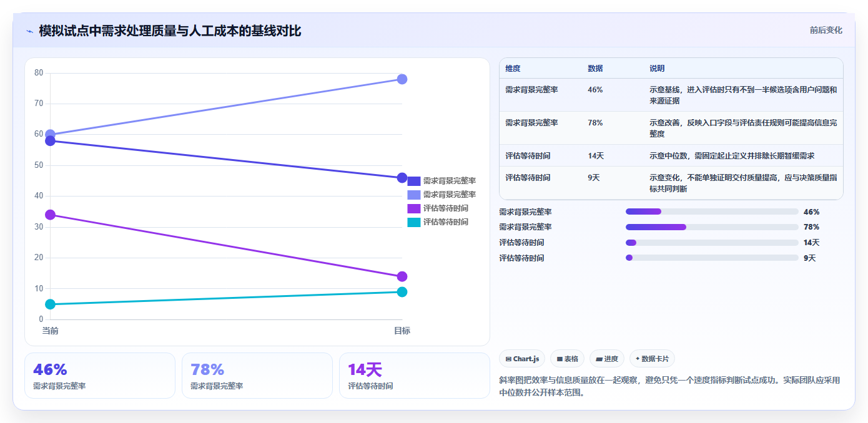Click the cyan data point at 当前 5

point(51,304)
